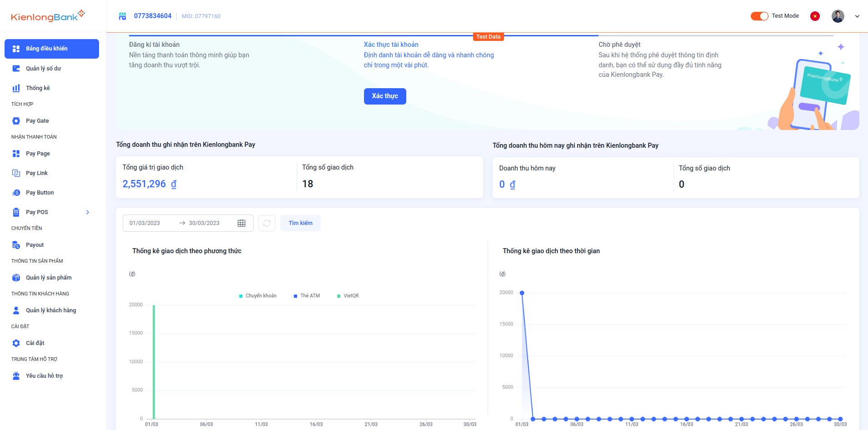Click the 01/03 peak point on time chart
Screen dimensions: 868x430
pos(522,293)
